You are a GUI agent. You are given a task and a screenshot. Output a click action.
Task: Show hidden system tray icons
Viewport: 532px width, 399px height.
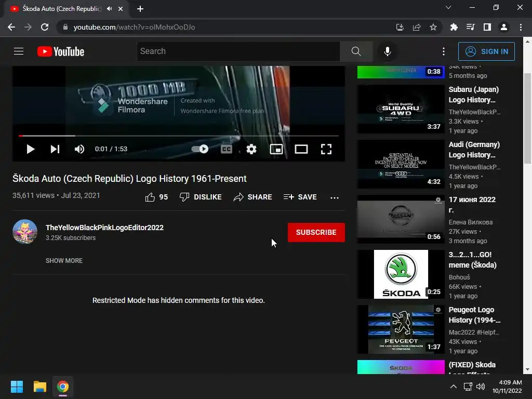[x=453, y=387]
